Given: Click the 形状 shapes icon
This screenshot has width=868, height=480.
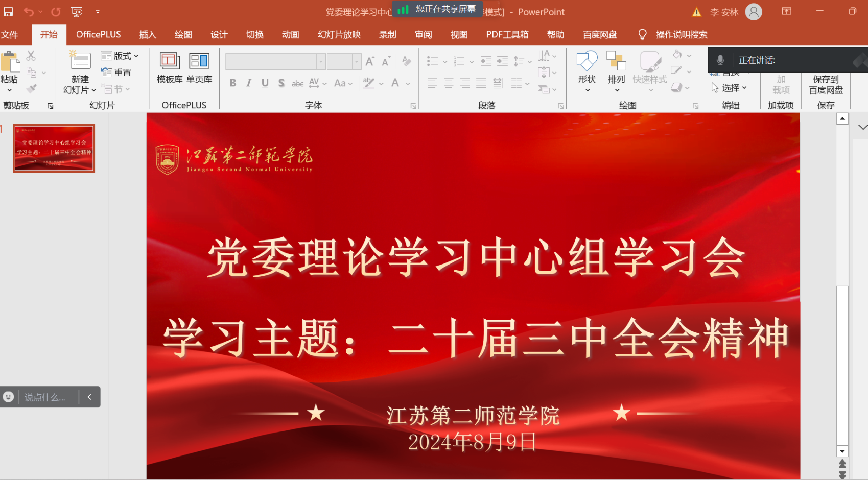Looking at the screenshot, I should (x=587, y=62).
